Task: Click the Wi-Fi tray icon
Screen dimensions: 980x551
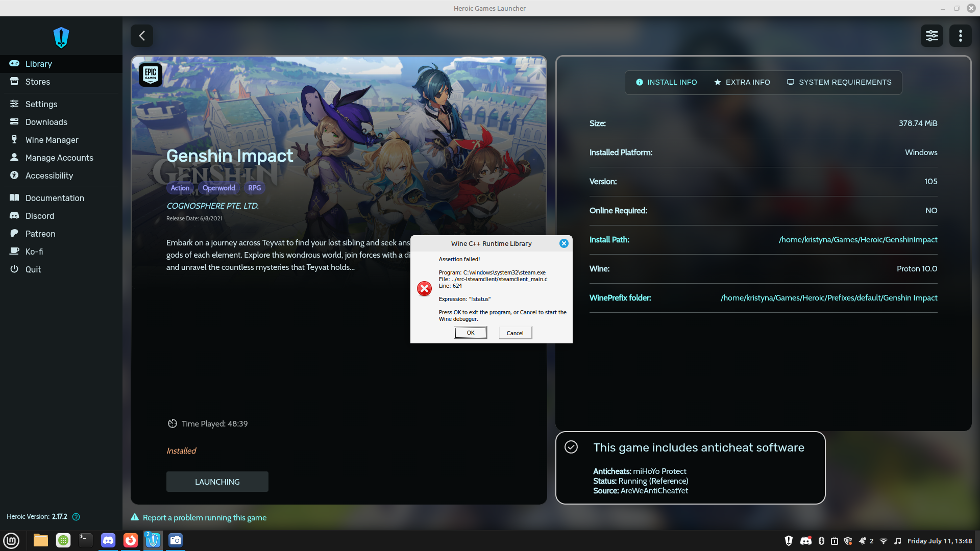Action: [884, 541]
